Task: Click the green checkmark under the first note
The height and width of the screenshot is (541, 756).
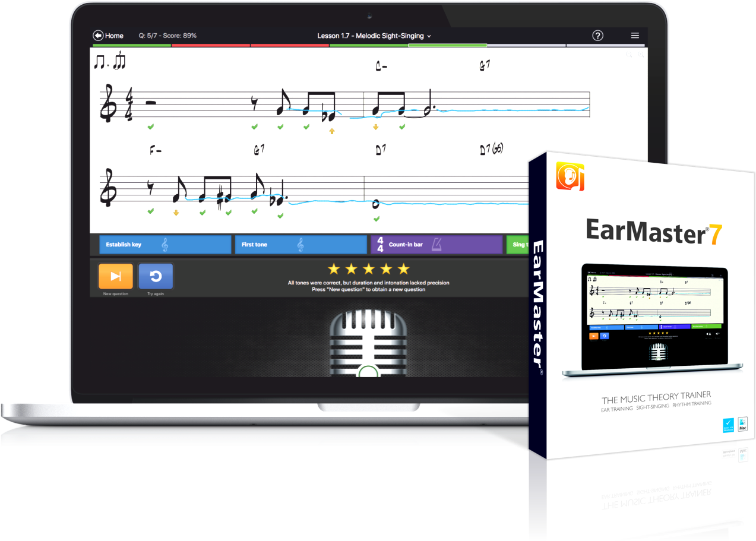Action: tap(151, 126)
